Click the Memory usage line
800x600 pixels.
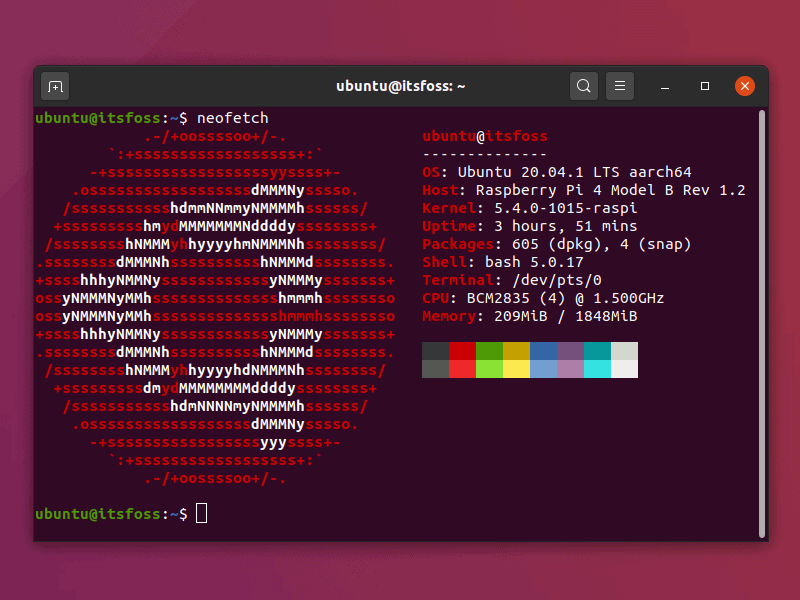[530, 316]
